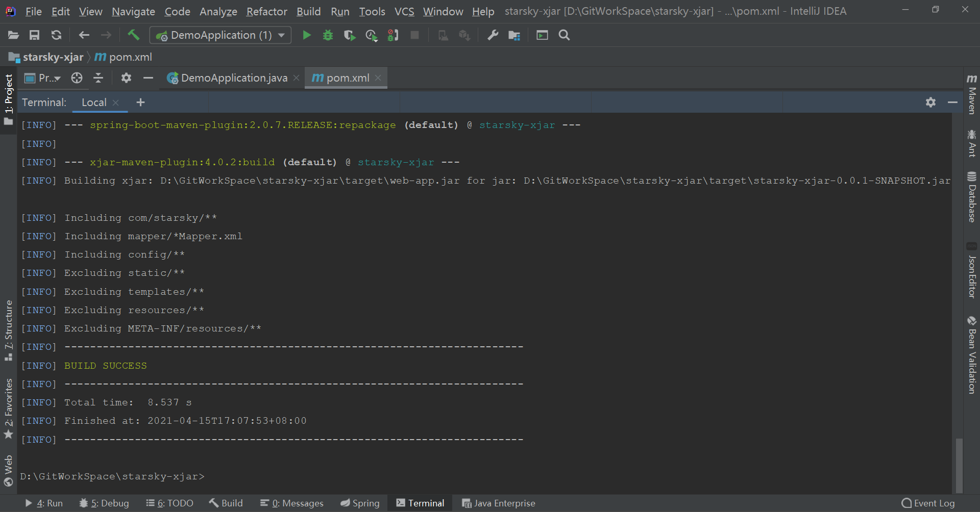Open the 0: Messages tool window
This screenshot has width=980, height=512.
coord(291,503)
